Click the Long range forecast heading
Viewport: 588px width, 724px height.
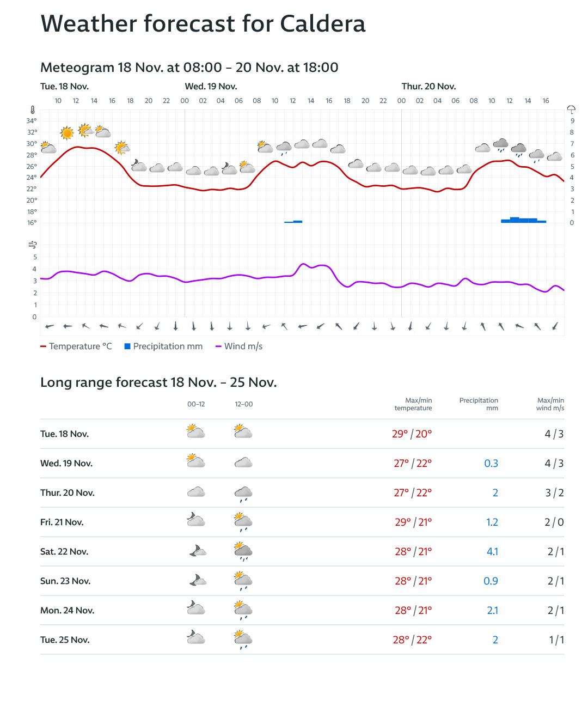pyautogui.click(x=158, y=382)
